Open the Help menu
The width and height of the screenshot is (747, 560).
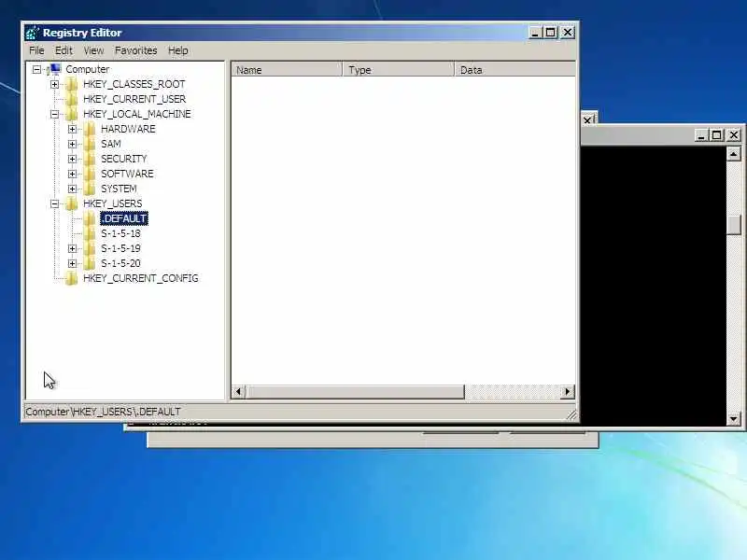[x=178, y=50]
